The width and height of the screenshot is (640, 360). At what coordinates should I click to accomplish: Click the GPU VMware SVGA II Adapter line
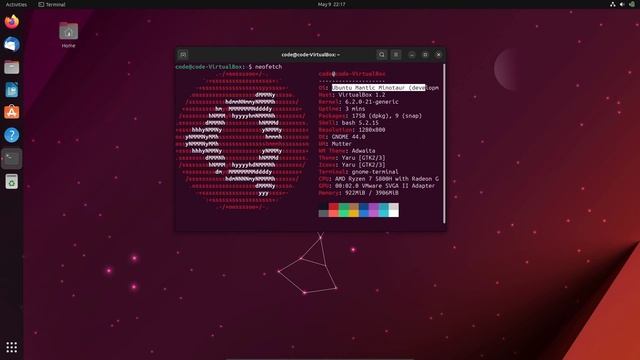377,186
